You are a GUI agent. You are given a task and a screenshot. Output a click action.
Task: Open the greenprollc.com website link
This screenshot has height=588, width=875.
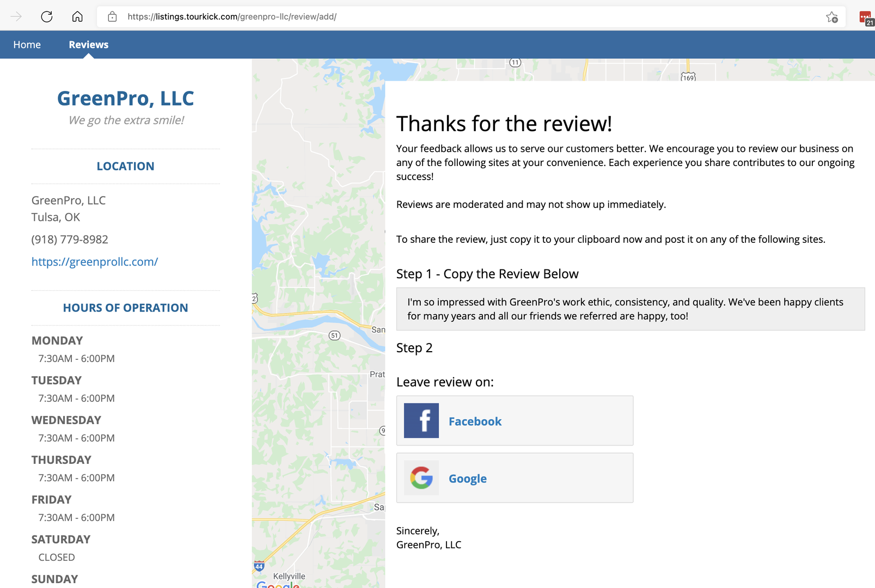click(x=95, y=261)
